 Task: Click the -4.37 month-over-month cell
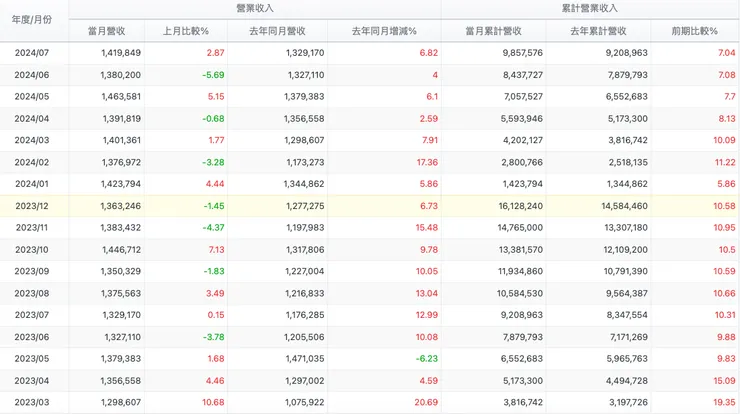pos(213,228)
